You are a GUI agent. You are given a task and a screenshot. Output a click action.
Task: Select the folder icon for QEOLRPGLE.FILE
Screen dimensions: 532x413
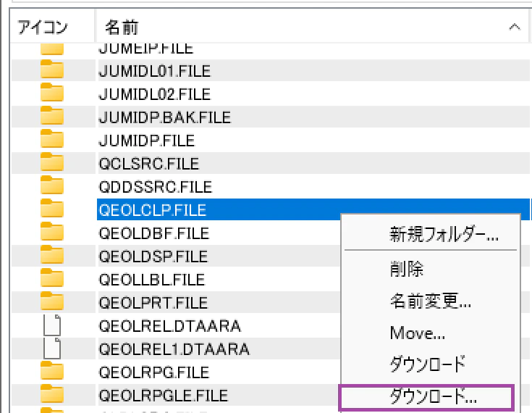tap(52, 393)
